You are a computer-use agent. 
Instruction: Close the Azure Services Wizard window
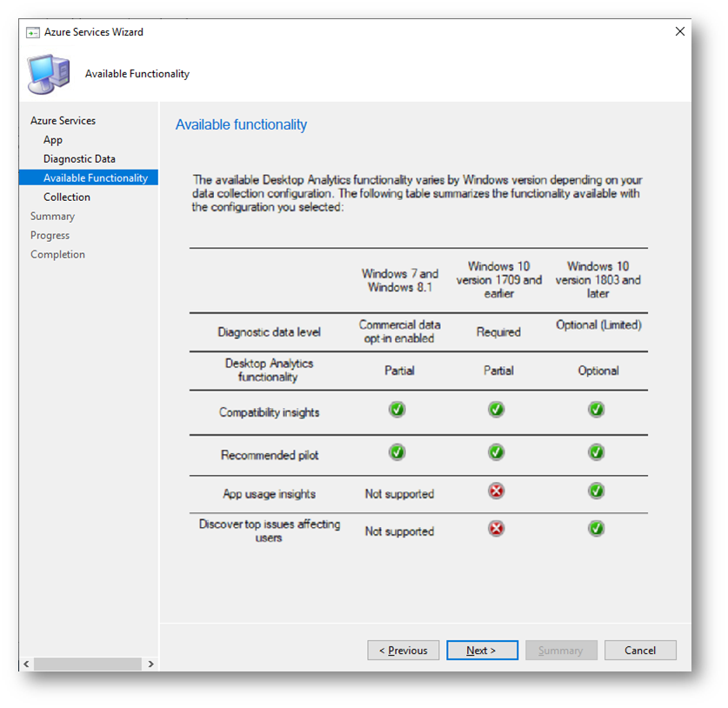(x=679, y=31)
